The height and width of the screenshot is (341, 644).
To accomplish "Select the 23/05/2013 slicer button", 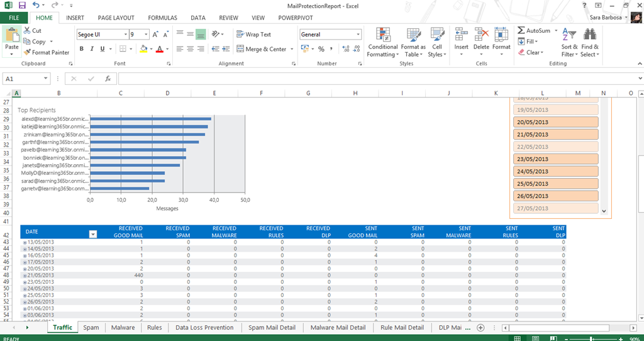I will coord(555,159).
